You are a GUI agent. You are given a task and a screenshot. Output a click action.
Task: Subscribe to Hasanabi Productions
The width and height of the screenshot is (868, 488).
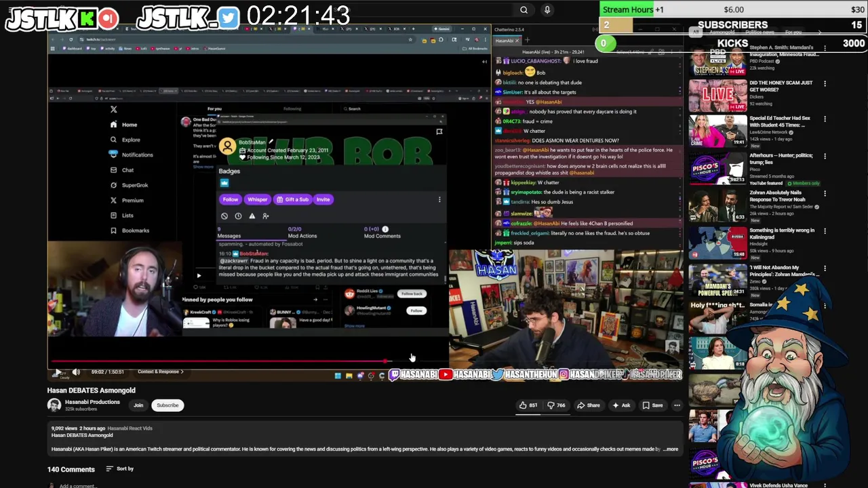(x=167, y=405)
